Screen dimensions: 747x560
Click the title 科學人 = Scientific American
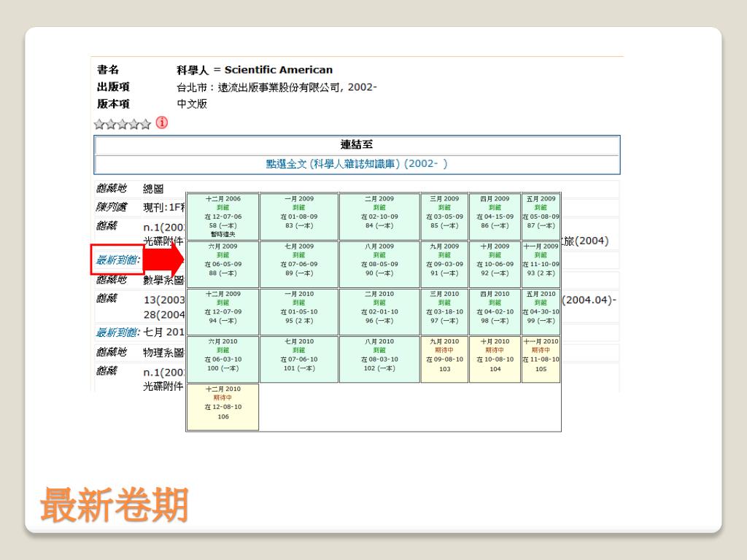(x=255, y=70)
